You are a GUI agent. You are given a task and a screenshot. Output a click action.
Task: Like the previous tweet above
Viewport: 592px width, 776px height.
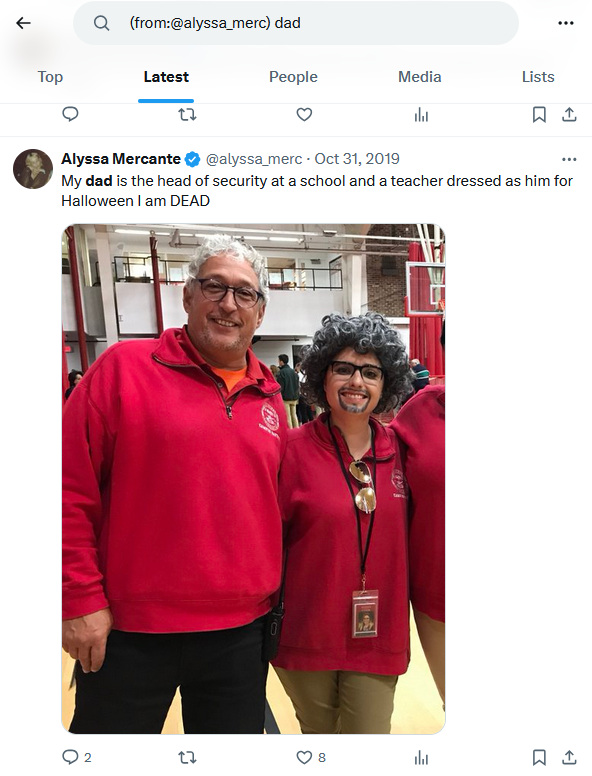point(304,115)
